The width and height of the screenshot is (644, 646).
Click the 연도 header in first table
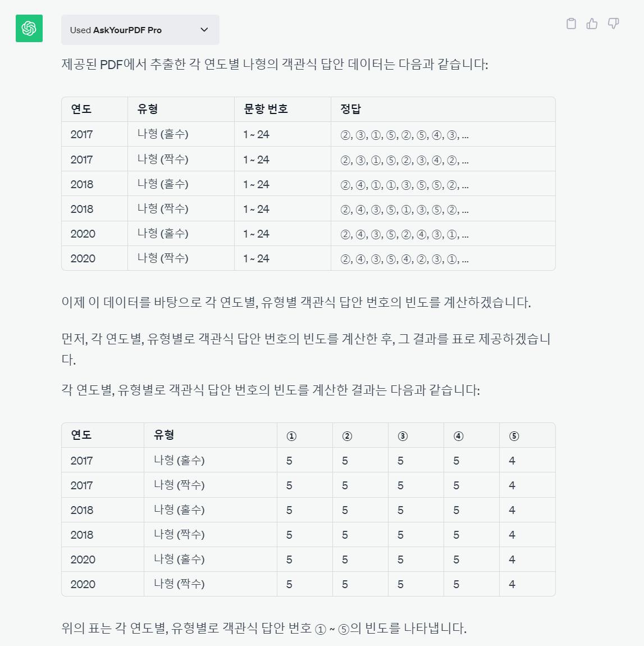click(x=81, y=109)
